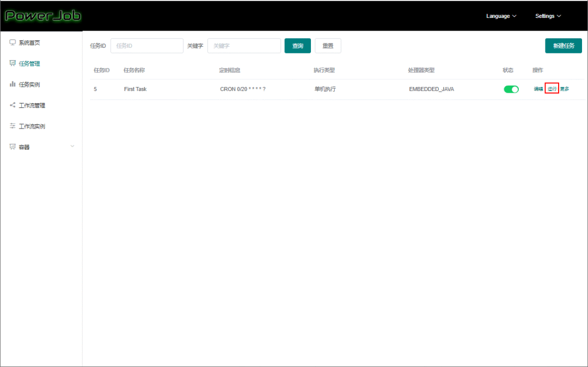Open the Settings dropdown
Screen dimensions: 588x367
click(548, 16)
